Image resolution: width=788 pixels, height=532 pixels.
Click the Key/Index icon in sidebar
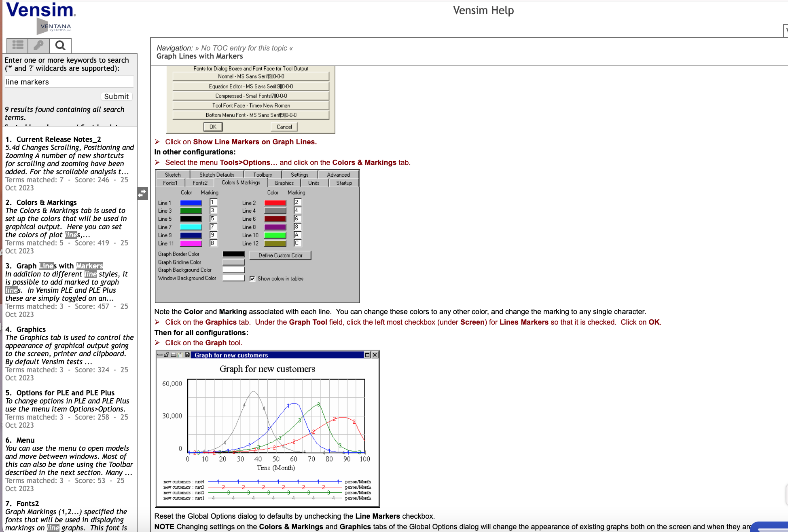38,45
